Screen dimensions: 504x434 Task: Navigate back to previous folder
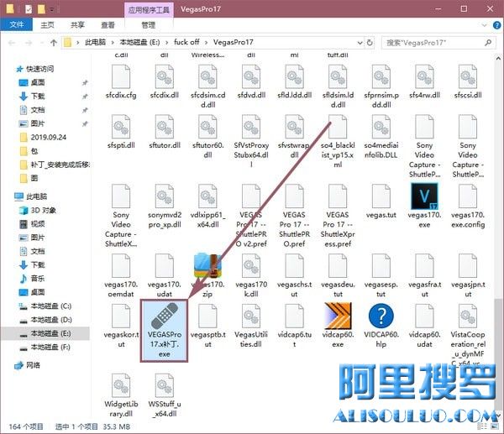point(12,43)
